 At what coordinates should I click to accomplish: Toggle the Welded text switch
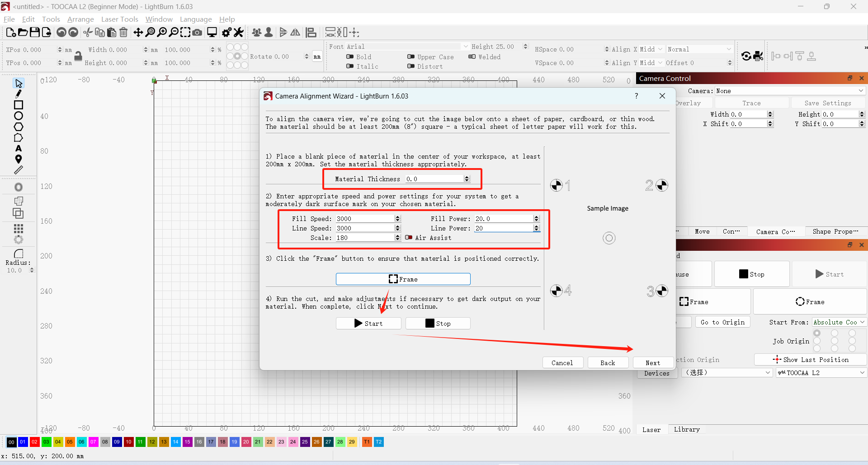point(472,56)
